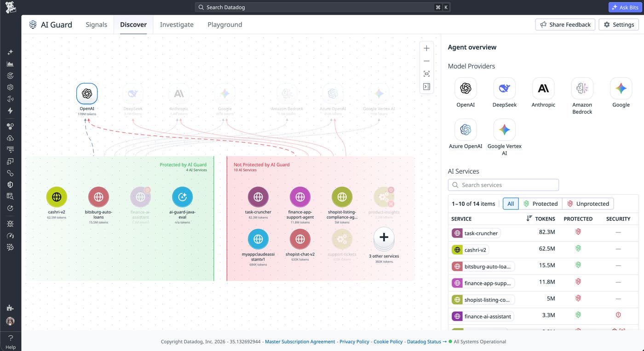
Task: Select the task-cruncher node on the map
Action: coord(258,197)
